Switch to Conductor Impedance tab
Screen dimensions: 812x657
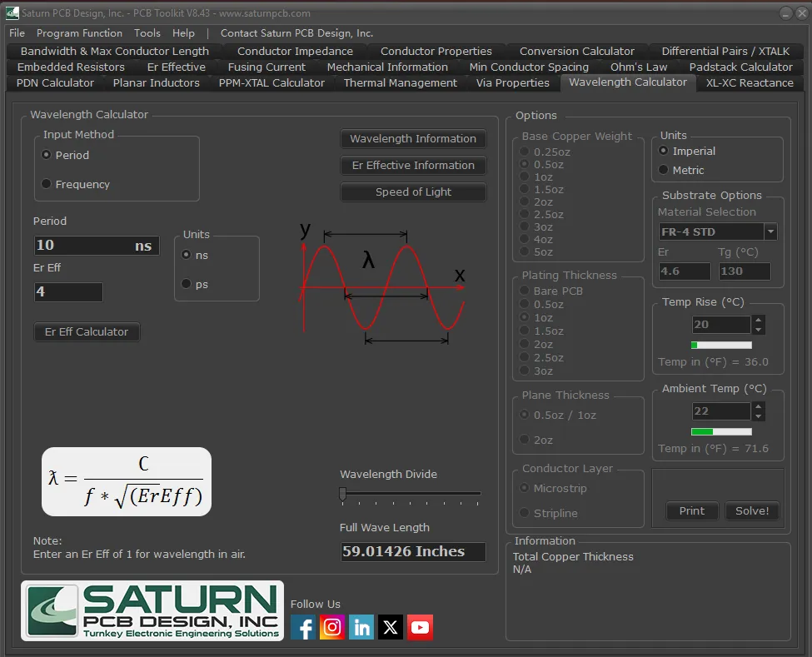295,52
